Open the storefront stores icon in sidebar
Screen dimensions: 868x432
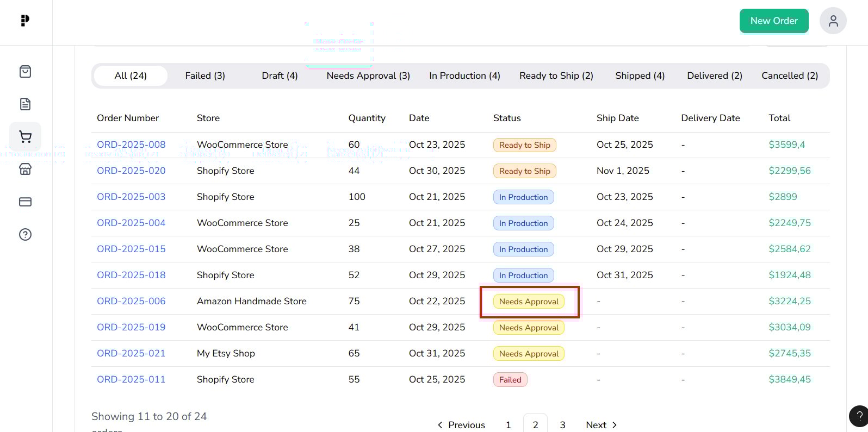click(x=25, y=170)
